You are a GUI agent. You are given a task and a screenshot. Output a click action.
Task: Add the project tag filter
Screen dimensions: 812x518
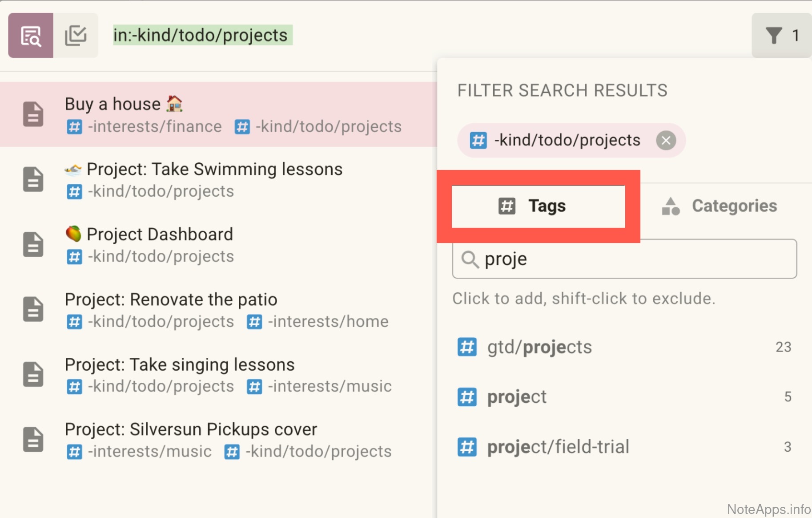click(517, 397)
